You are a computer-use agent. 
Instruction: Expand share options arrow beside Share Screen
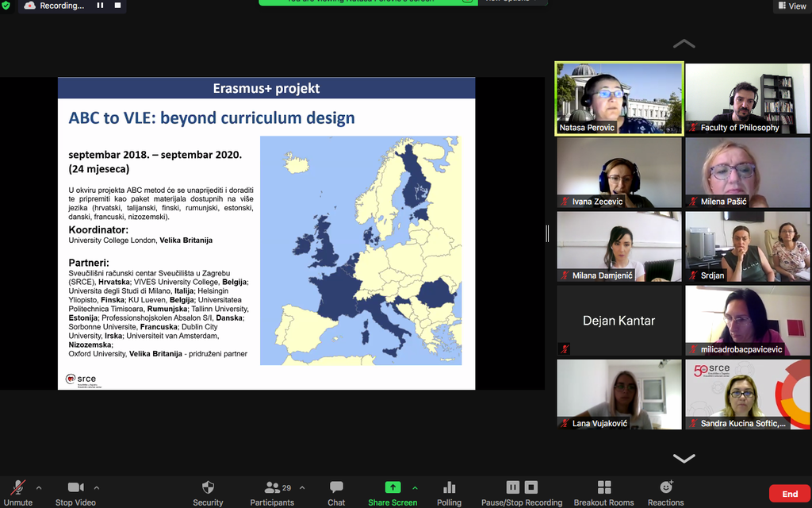(x=415, y=487)
